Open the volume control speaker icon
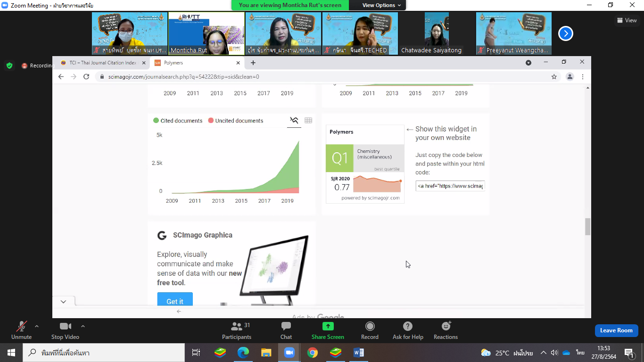644x362 pixels. [x=554, y=353]
